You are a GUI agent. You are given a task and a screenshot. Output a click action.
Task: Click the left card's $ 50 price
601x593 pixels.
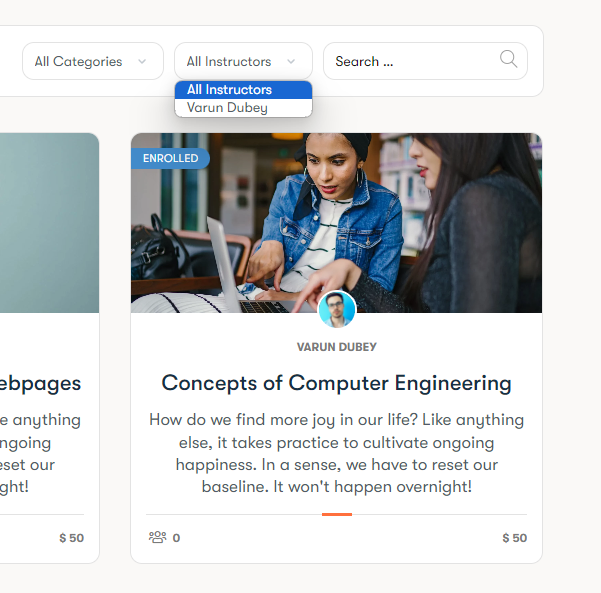coord(71,538)
